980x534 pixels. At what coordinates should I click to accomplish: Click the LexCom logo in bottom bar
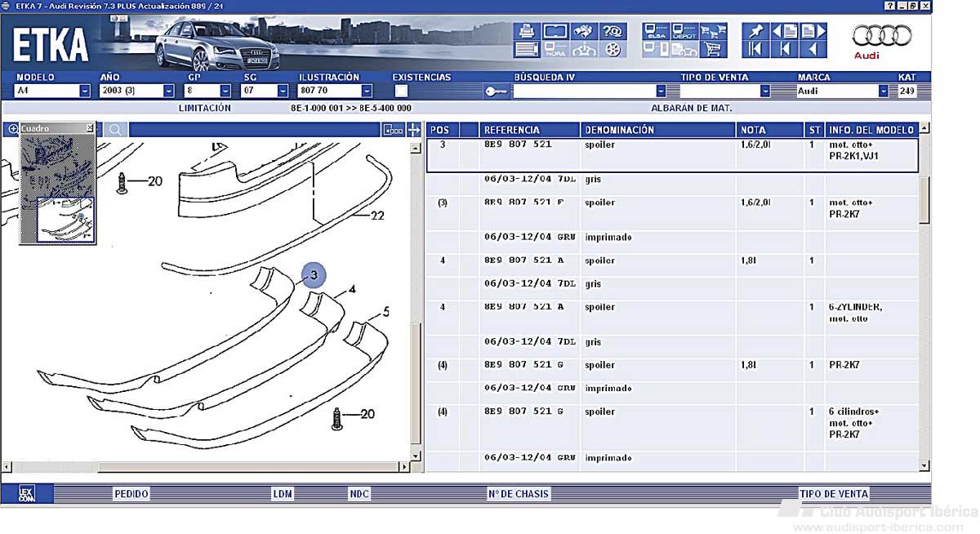(x=26, y=493)
